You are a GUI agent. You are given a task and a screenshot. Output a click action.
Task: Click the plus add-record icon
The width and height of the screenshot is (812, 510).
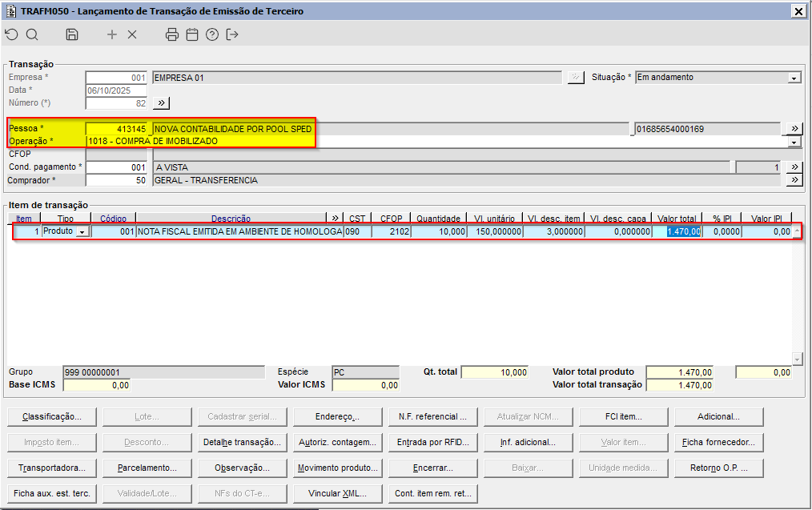(112, 34)
